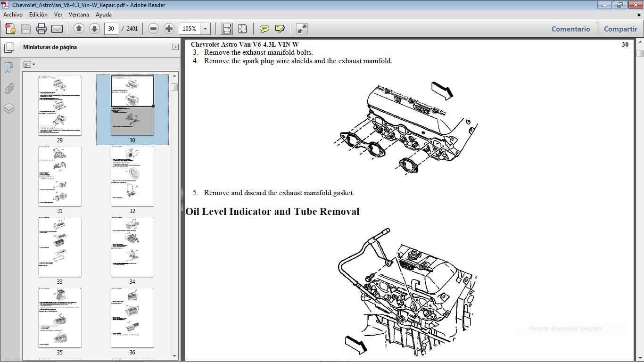Open the Archivo menu
The width and height of the screenshot is (644, 362).
(13, 15)
